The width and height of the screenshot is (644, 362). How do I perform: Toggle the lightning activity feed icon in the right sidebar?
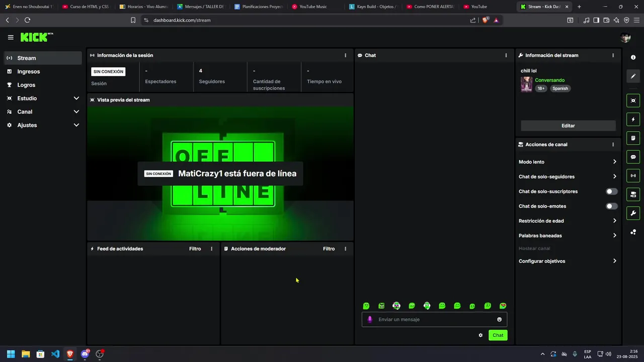(633, 120)
